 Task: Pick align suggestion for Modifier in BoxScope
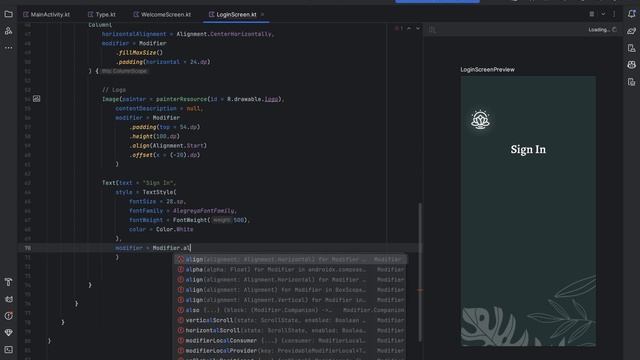point(290,290)
